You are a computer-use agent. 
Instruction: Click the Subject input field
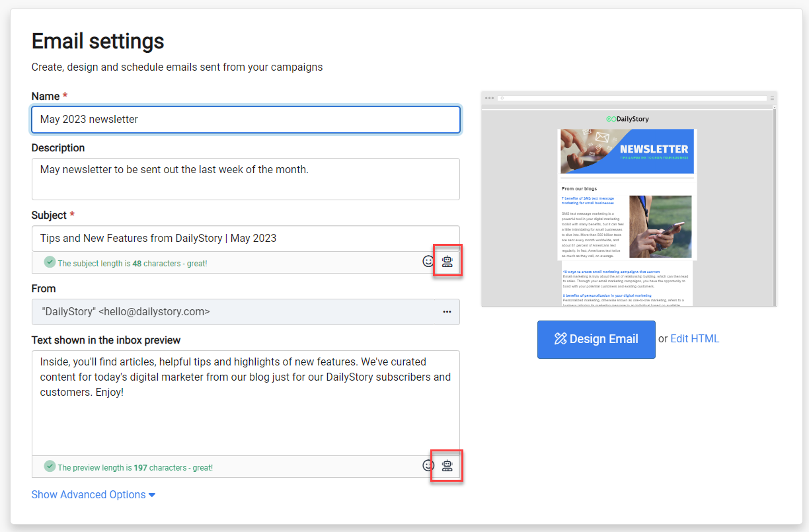246,239
